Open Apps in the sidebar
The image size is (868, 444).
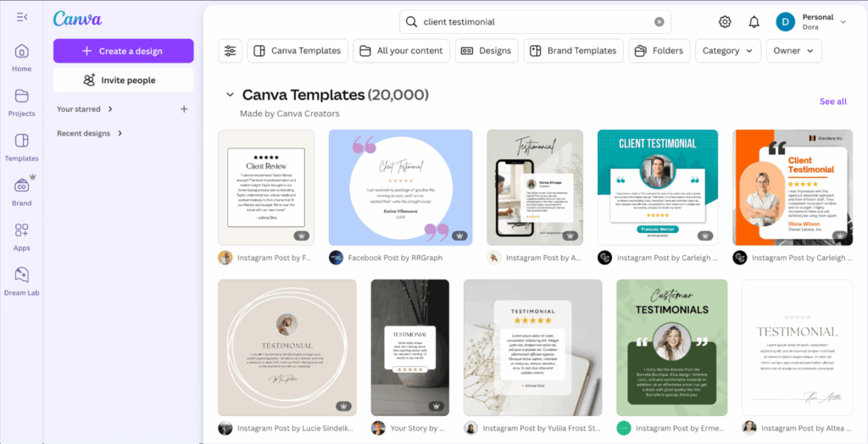click(x=22, y=236)
